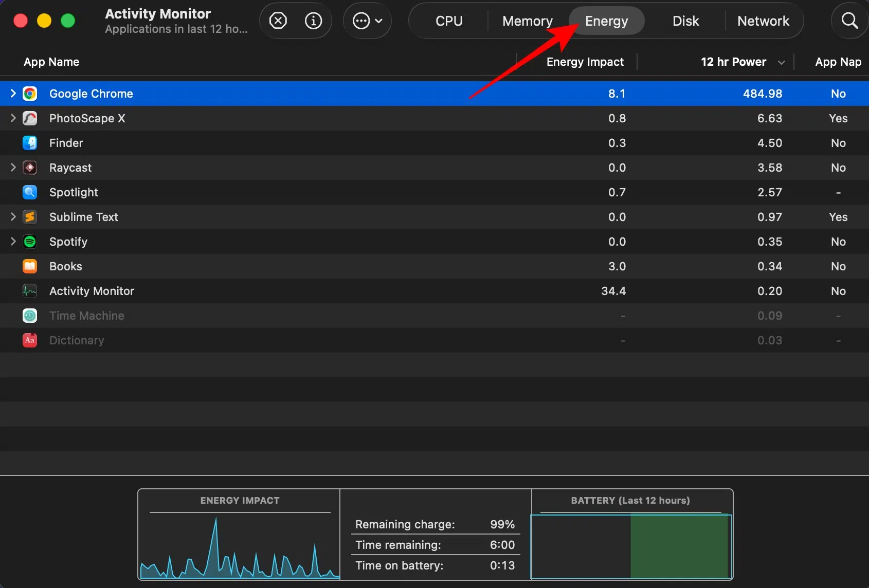This screenshot has height=588, width=869.
Task: Open the more options ellipsis dropdown
Action: [367, 21]
